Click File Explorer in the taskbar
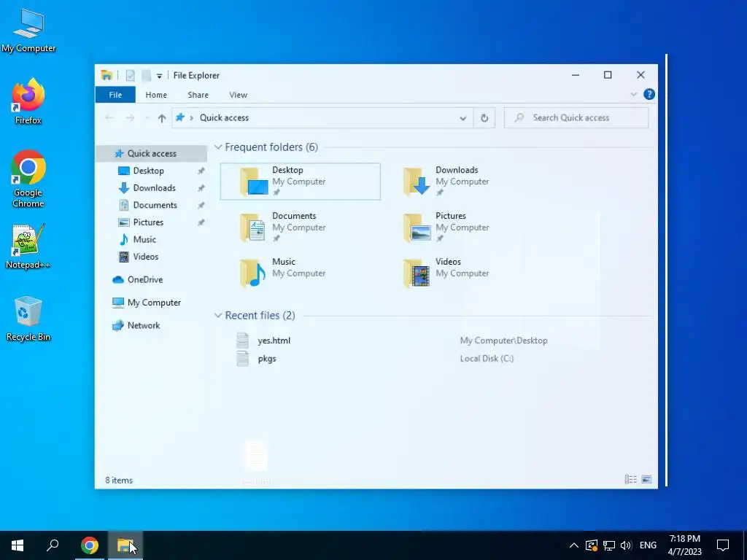 coord(125,545)
